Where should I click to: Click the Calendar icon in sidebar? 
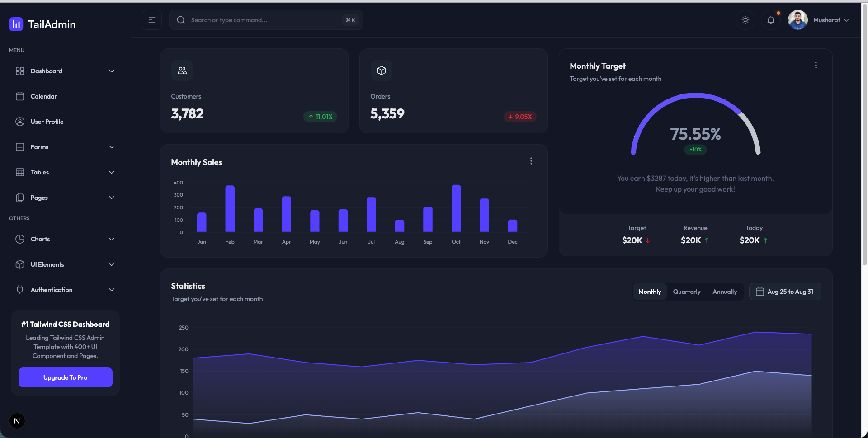click(x=20, y=96)
